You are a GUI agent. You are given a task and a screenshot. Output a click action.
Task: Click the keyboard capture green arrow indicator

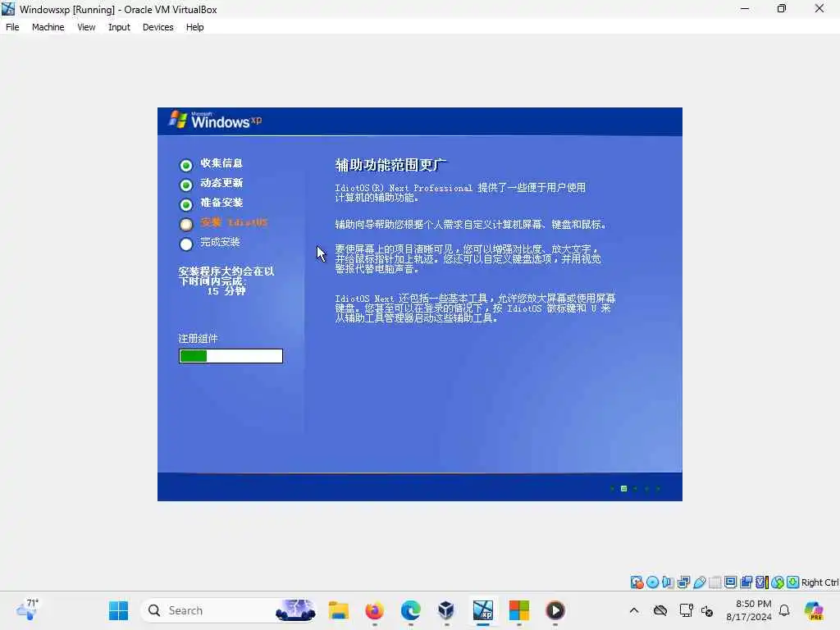point(793,582)
